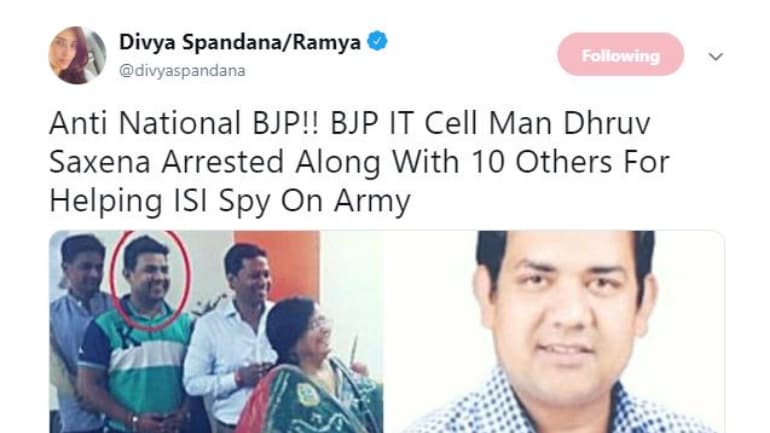Screen dimensions: 770x433
Task: Click the word "Dhruv" in the tweet
Action: [606, 123]
